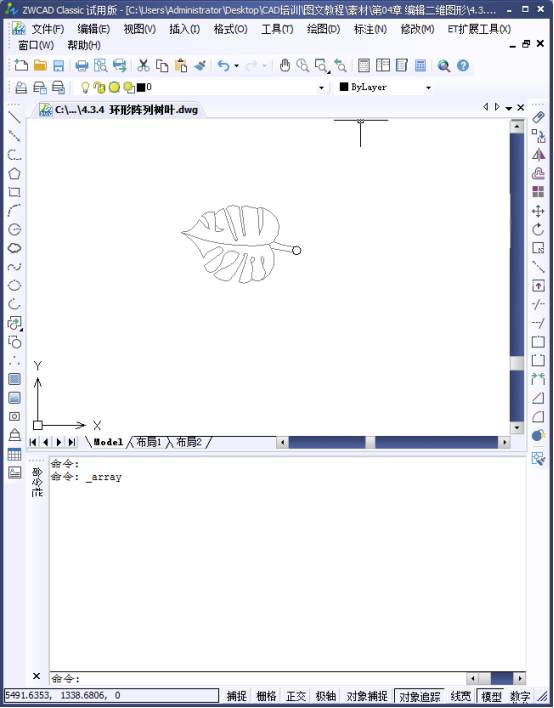554x708 pixels.
Task: Select the Table tool
Action: pyautogui.click(x=14, y=454)
